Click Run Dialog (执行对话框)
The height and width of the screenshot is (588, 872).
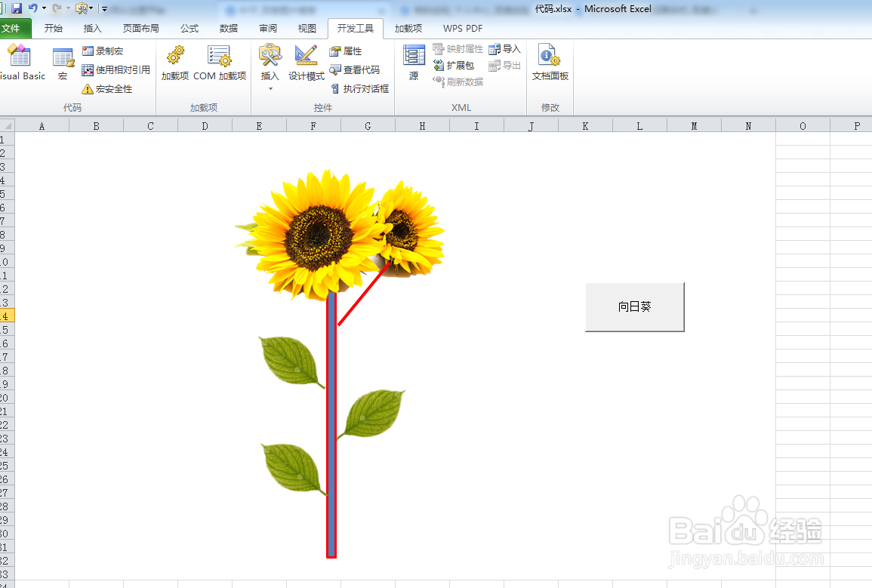point(360,89)
